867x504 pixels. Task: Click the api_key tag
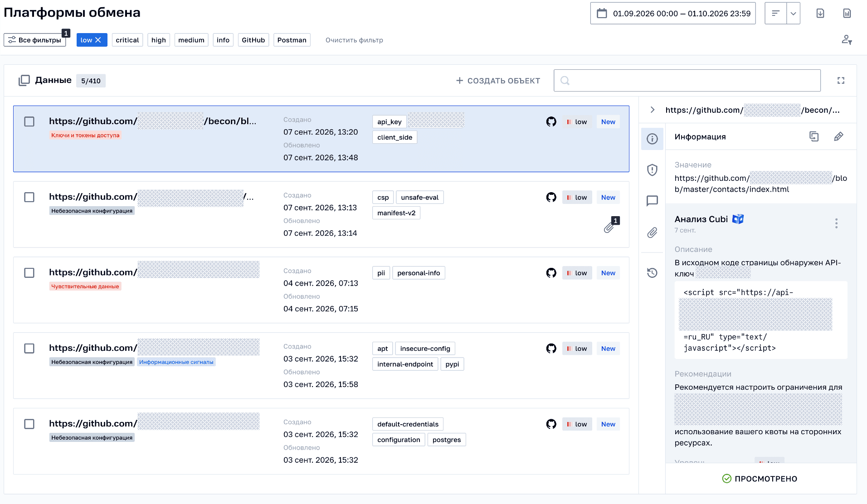(x=390, y=122)
